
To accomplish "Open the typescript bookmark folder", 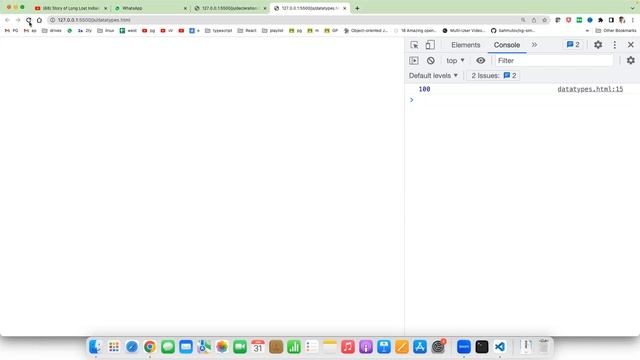I will click(x=218, y=31).
